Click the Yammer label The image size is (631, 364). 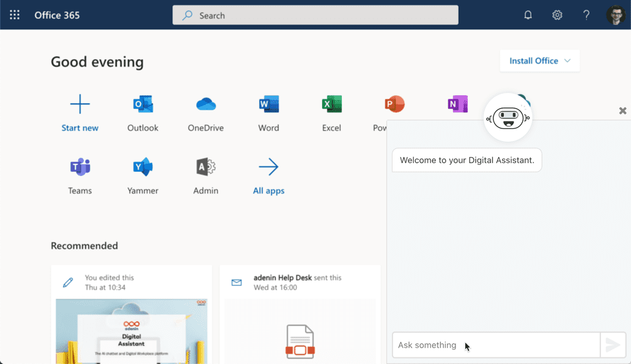pyautogui.click(x=143, y=191)
